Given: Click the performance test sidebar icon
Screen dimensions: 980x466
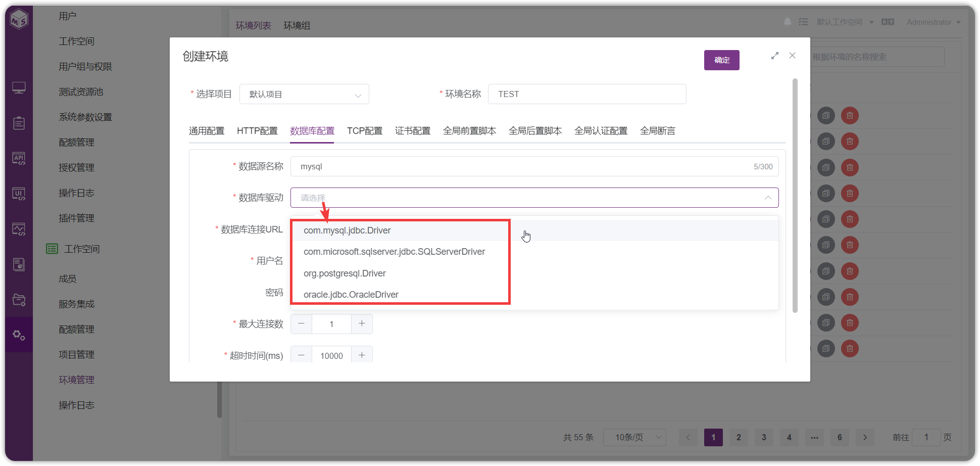Looking at the screenshot, I should click(x=19, y=229).
